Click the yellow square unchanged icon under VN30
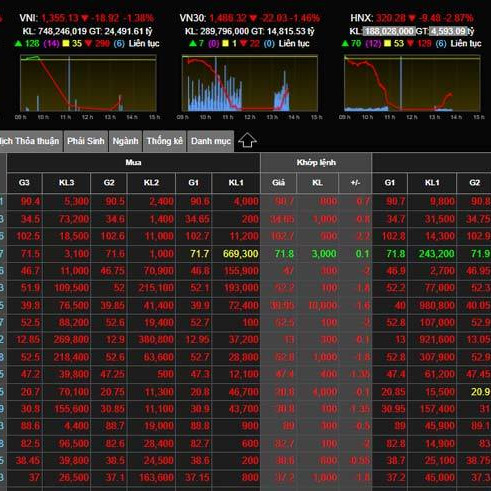491x491 pixels. 226,43
